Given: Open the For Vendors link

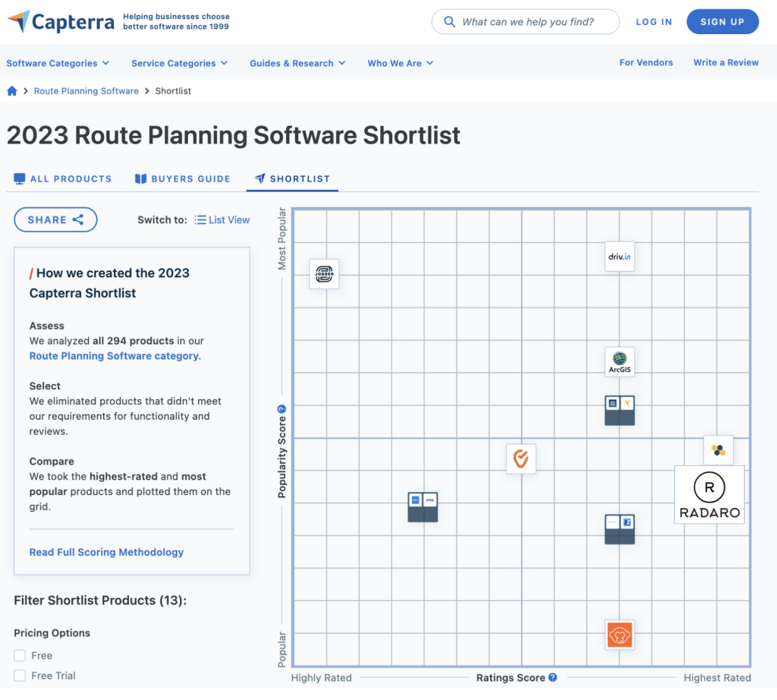Looking at the screenshot, I should coord(646,62).
